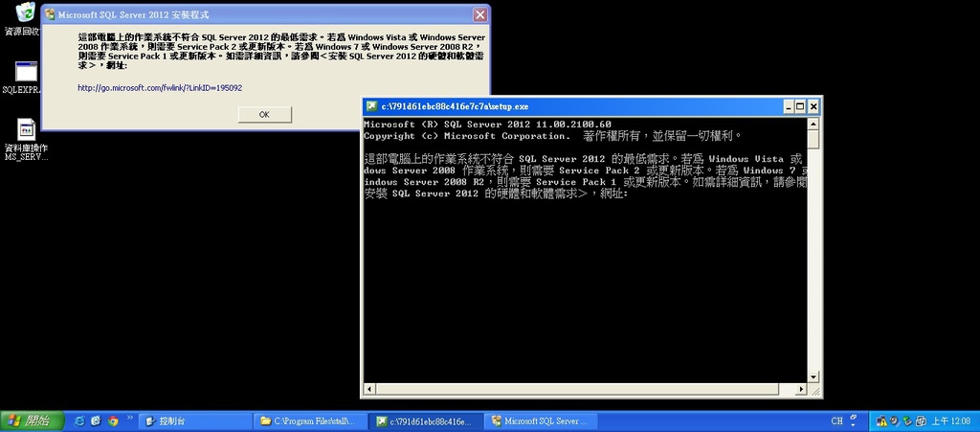Click the console horizontal scroll right arrow
This screenshot has width=980, height=432.
point(802,390)
